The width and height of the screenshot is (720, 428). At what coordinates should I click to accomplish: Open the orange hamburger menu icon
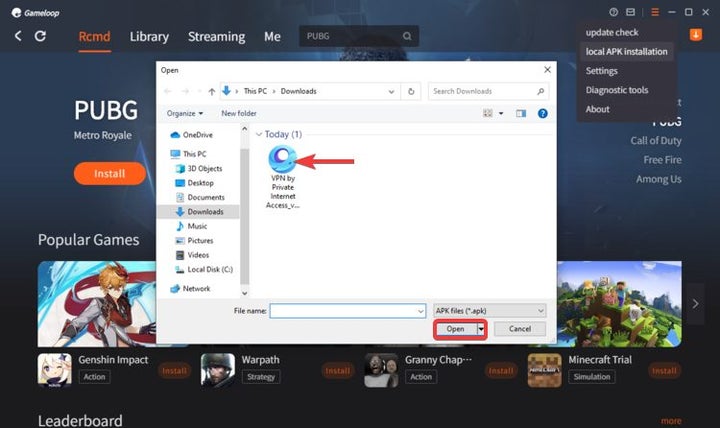(x=654, y=12)
